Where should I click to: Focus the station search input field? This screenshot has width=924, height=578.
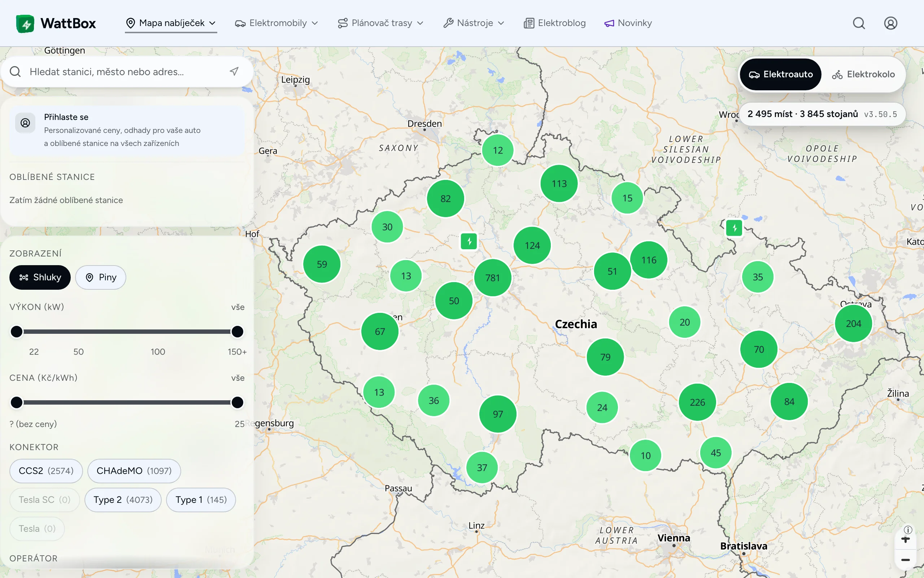click(x=127, y=72)
